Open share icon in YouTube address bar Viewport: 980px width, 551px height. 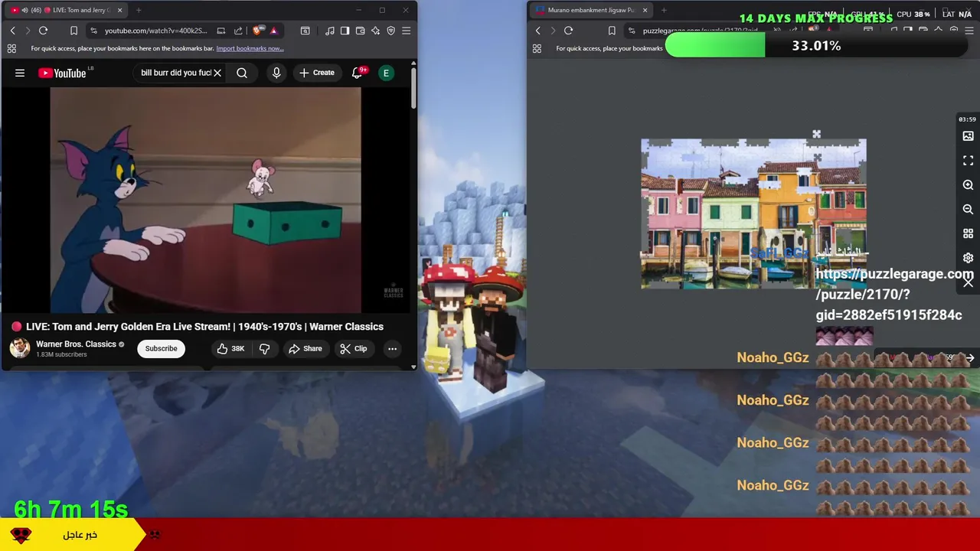(x=238, y=31)
